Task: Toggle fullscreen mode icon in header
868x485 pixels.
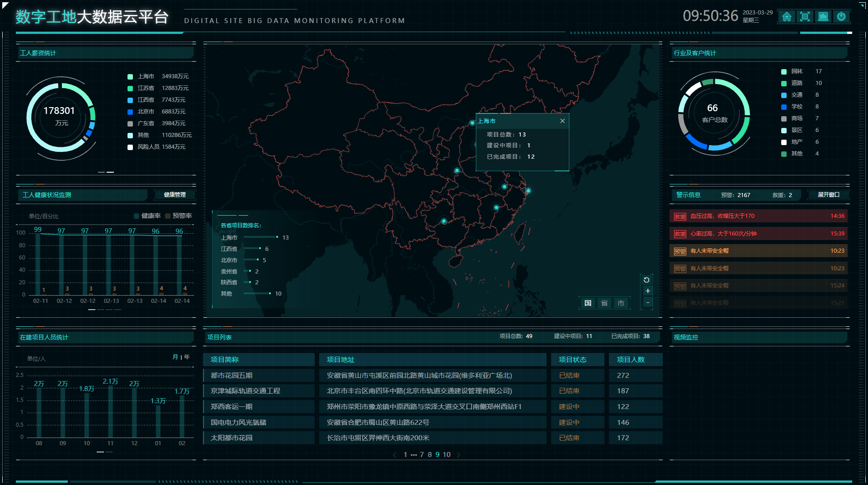Action: (x=805, y=17)
